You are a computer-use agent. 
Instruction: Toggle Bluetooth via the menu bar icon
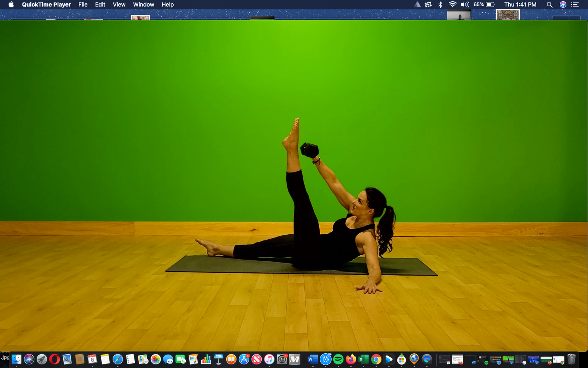[441, 4]
